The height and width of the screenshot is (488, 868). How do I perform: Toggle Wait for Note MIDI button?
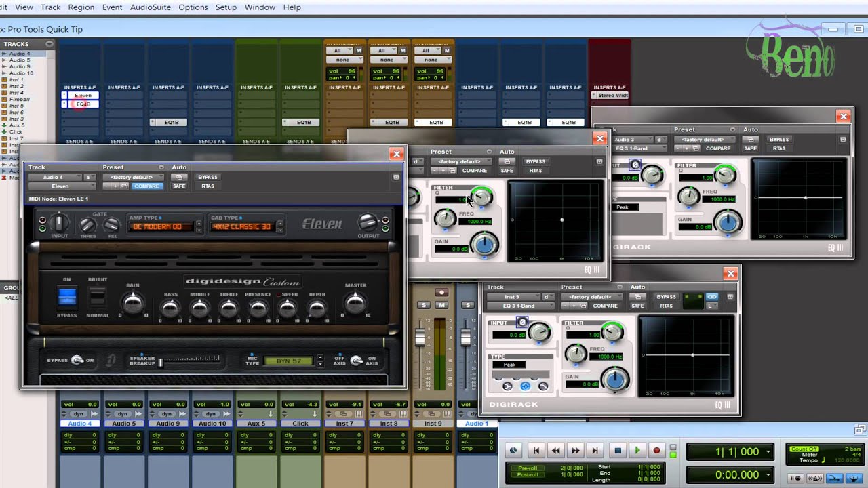pyautogui.click(x=796, y=479)
